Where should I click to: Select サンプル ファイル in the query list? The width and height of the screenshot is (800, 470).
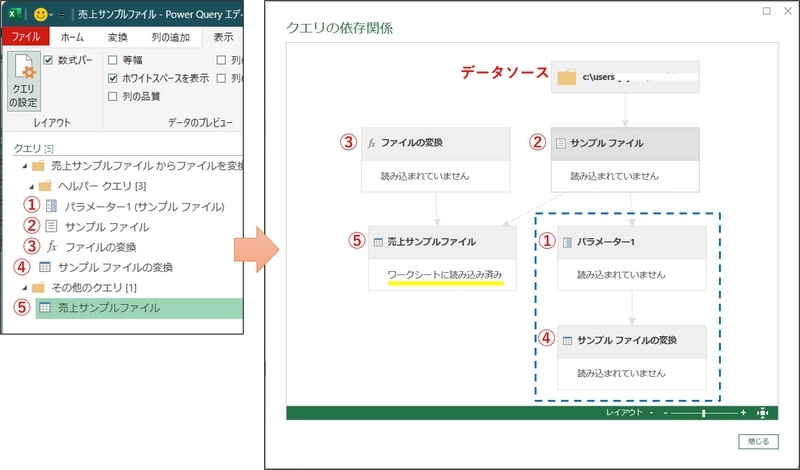point(107,227)
